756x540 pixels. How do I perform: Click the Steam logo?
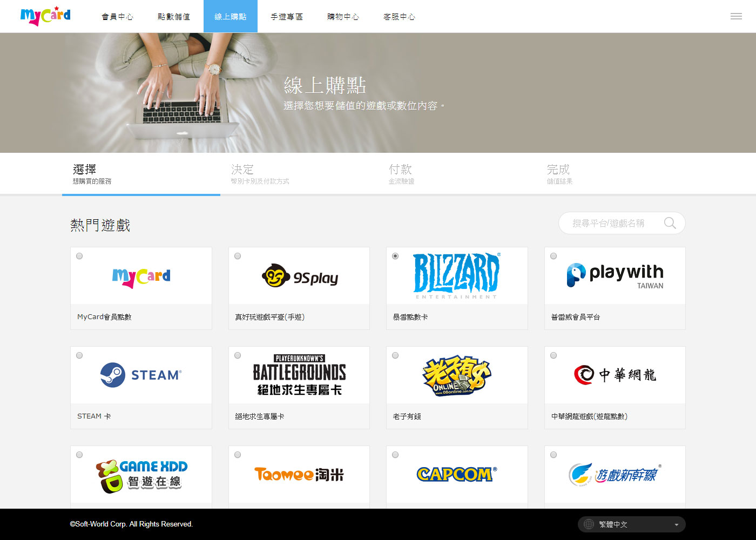[x=141, y=375]
